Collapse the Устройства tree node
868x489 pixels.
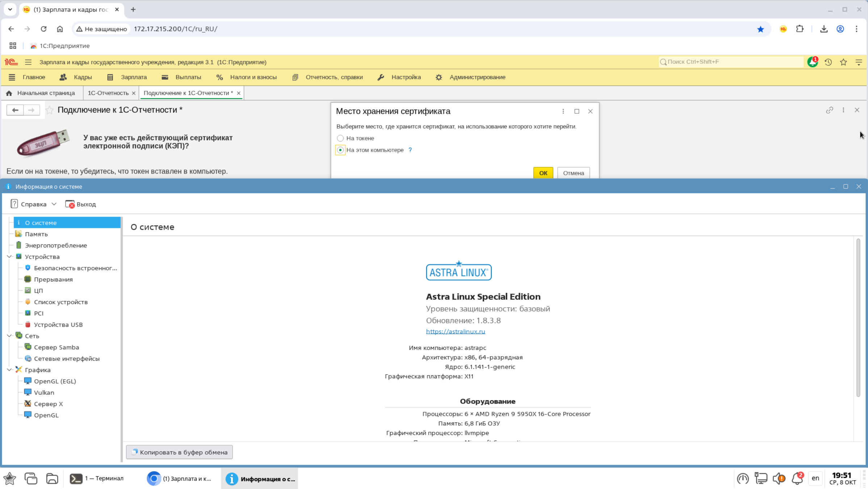tap(9, 257)
